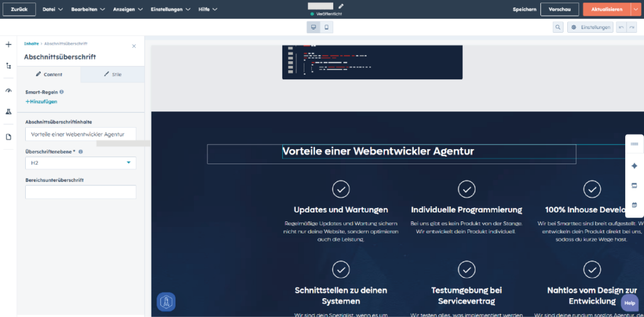Click the Bereichsunterüberschrift input field
The image size is (644, 317).
[80, 192]
